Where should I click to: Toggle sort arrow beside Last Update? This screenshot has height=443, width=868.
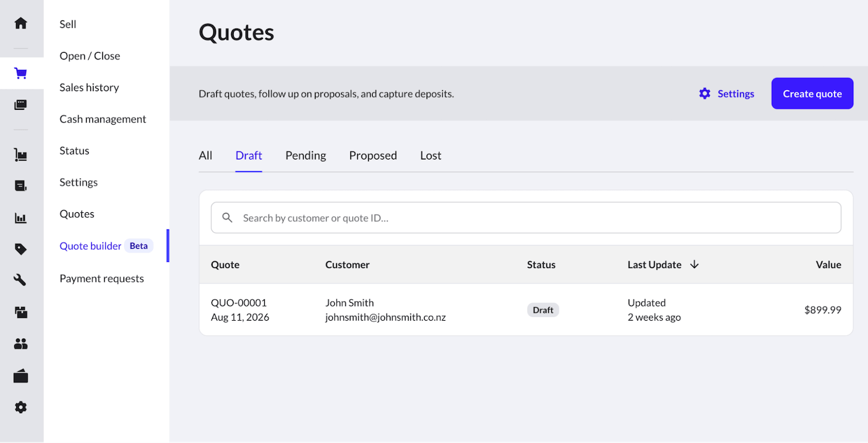[x=694, y=264]
